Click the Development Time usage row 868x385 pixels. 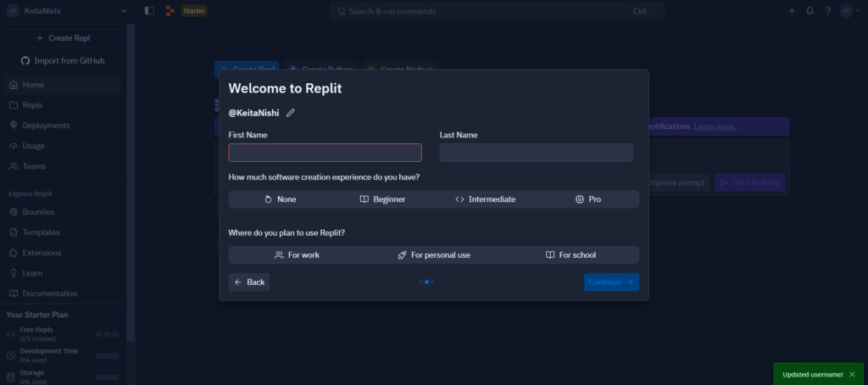pyautogui.click(x=63, y=355)
